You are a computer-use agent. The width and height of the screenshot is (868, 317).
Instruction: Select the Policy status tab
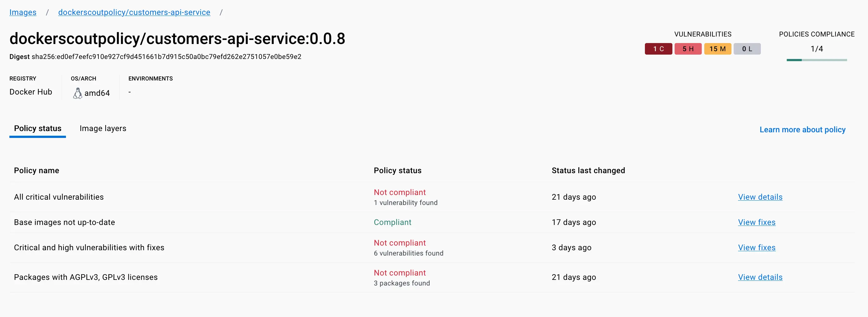(38, 129)
